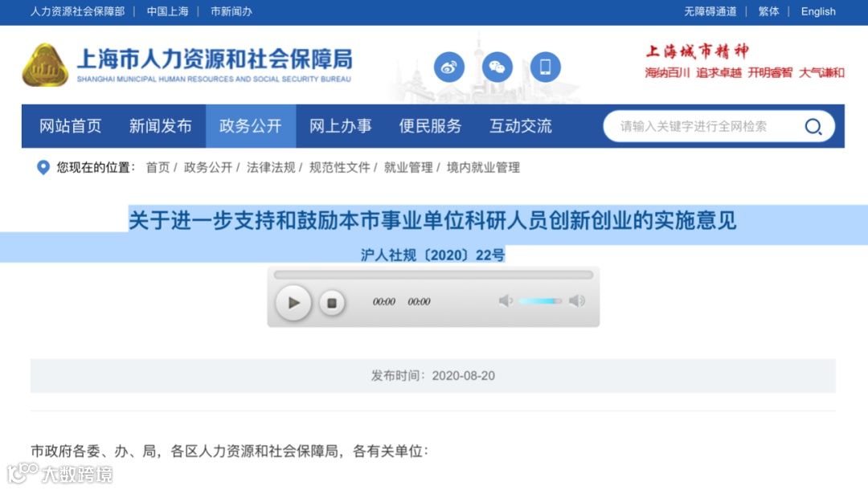Open the WeChat icon
Viewport: 868px width, 490px height.
(497, 67)
